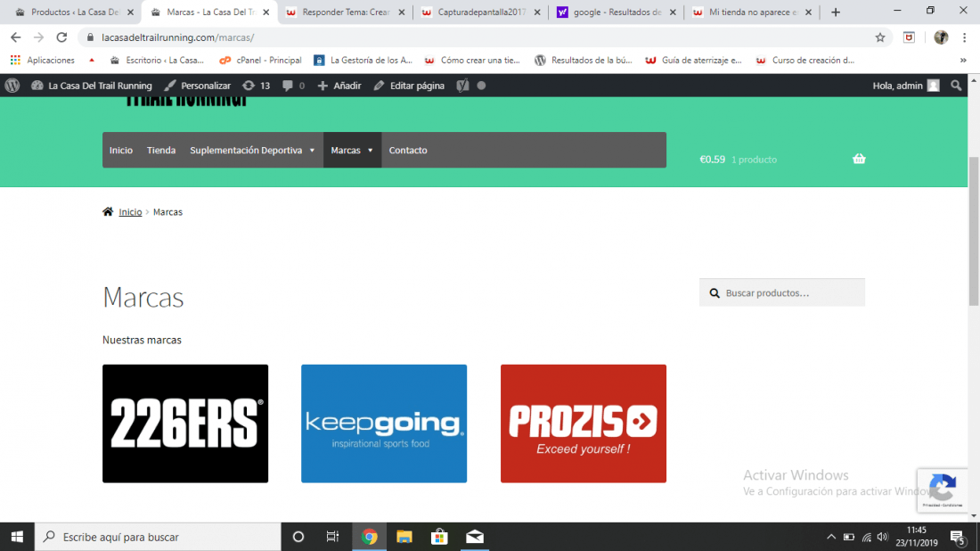Image resolution: width=980 pixels, height=551 pixels.
Task: Open the comments bubble in admin bar
Action: [293, 86]
